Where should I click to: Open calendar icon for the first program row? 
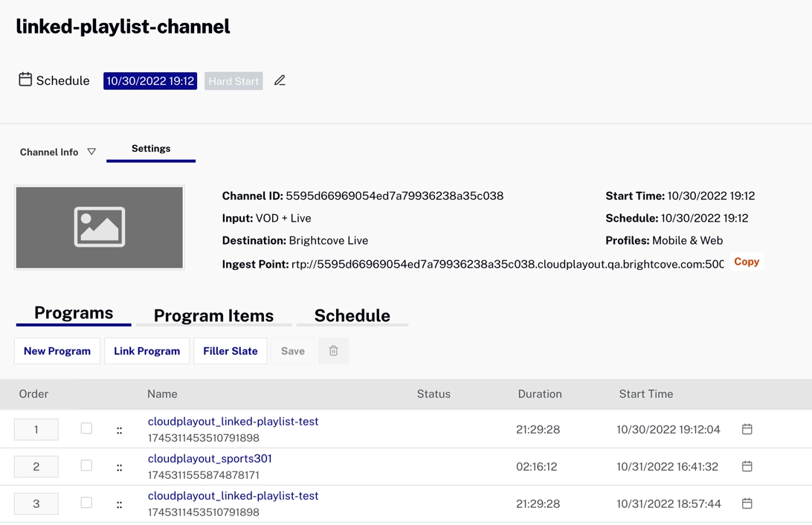point(747,429)
